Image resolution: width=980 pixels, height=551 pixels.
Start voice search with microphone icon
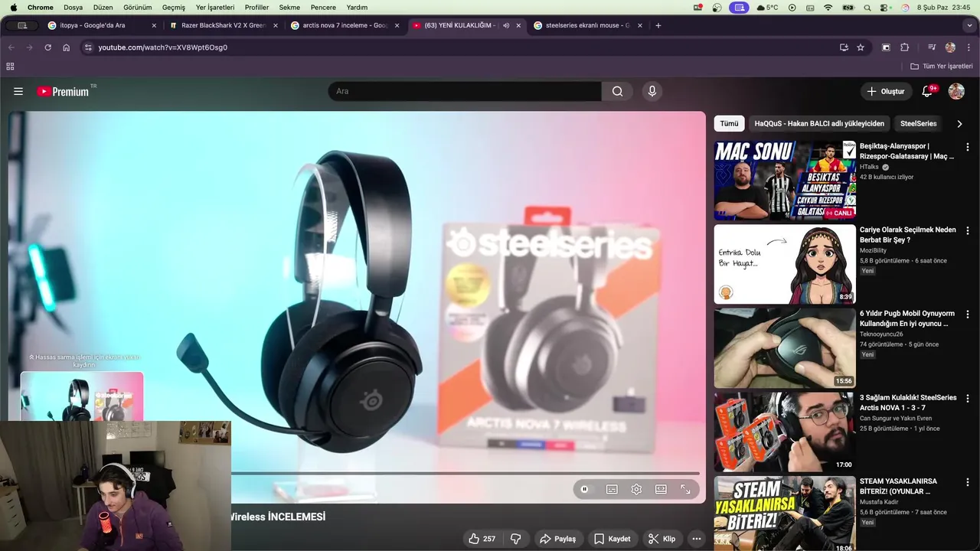coord(652,91)
